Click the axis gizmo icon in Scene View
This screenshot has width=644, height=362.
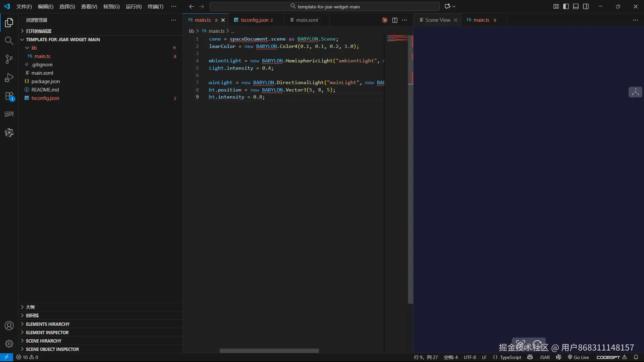point(635,92)
